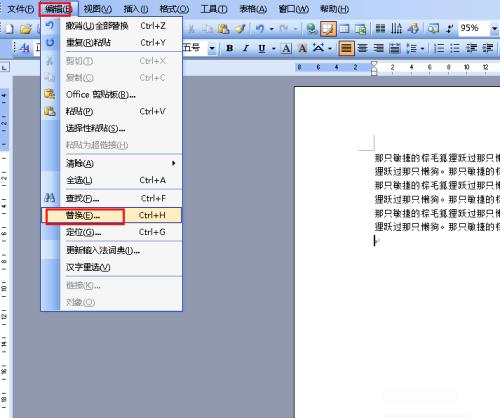Click Insert Excel Worksheet icon
500x418 pixels.
[361, 29]
